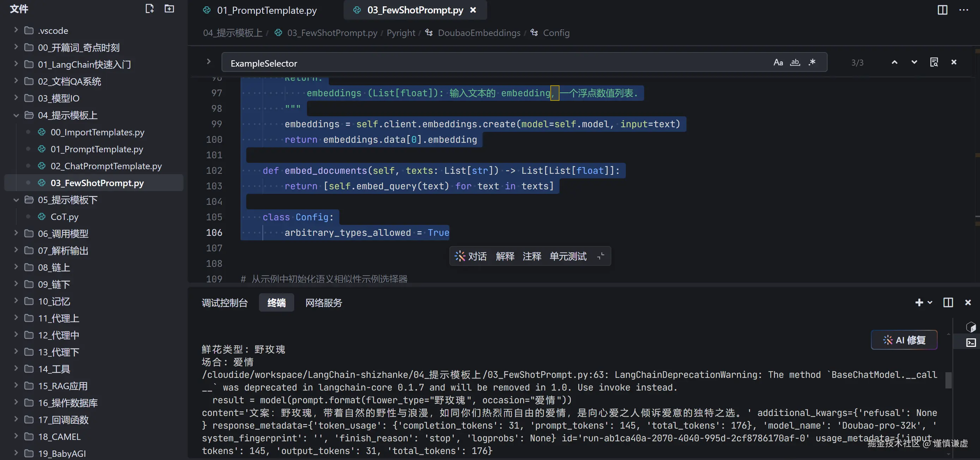Click the new folder icon

(169, 9)
